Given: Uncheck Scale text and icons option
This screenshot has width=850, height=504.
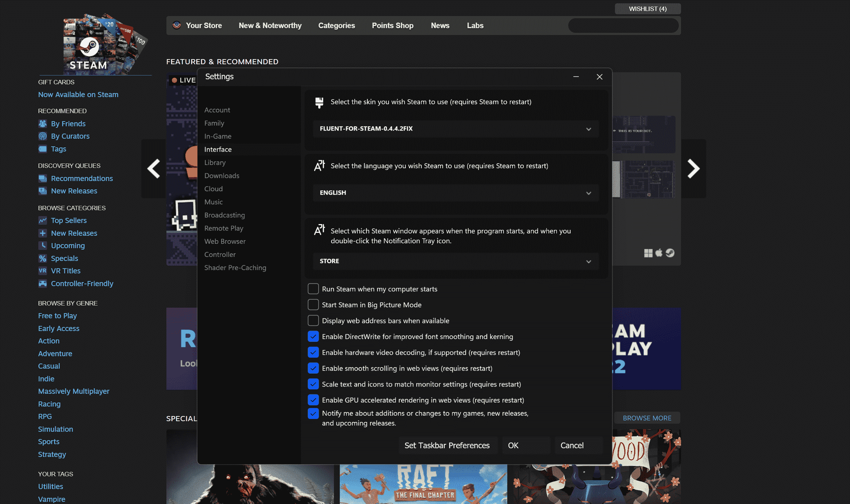Looking at the screenshot, I should click(313, 384).
